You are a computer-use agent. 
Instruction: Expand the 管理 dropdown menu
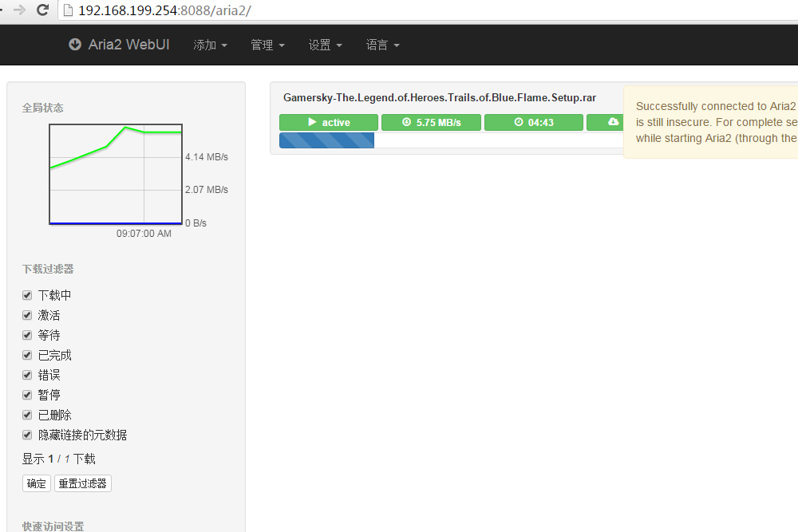pyautogui.click(x=267, y=45)
